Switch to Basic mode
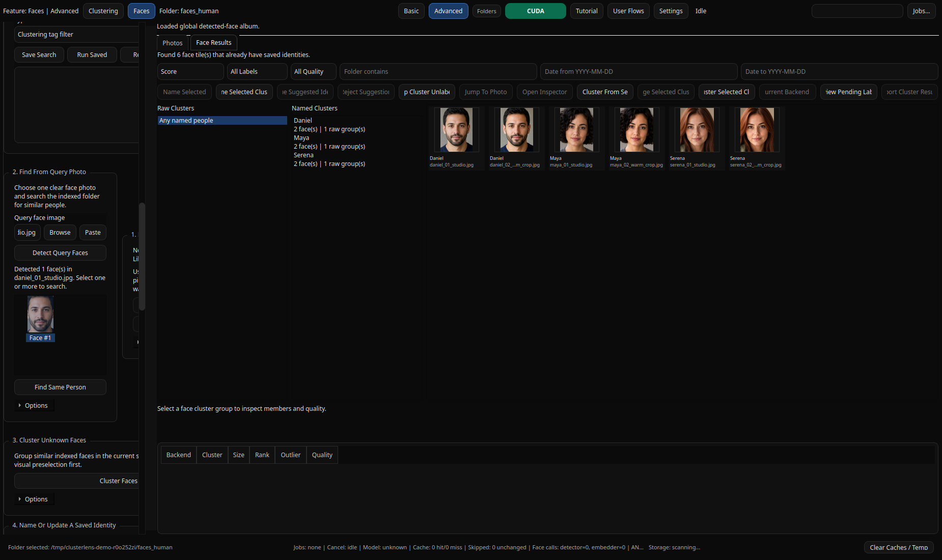The image size is (942, 560). [x=411, y=11]
